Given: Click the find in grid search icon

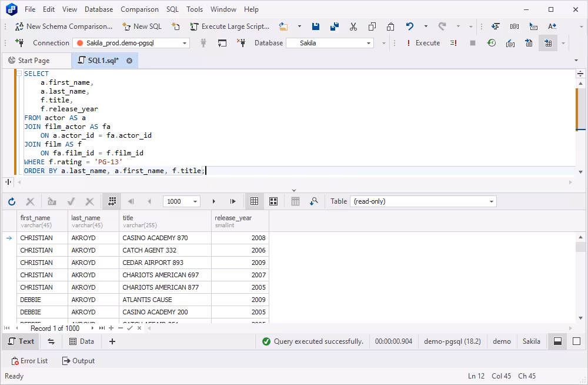Looking at the screenshot, I should coord(314,202).
